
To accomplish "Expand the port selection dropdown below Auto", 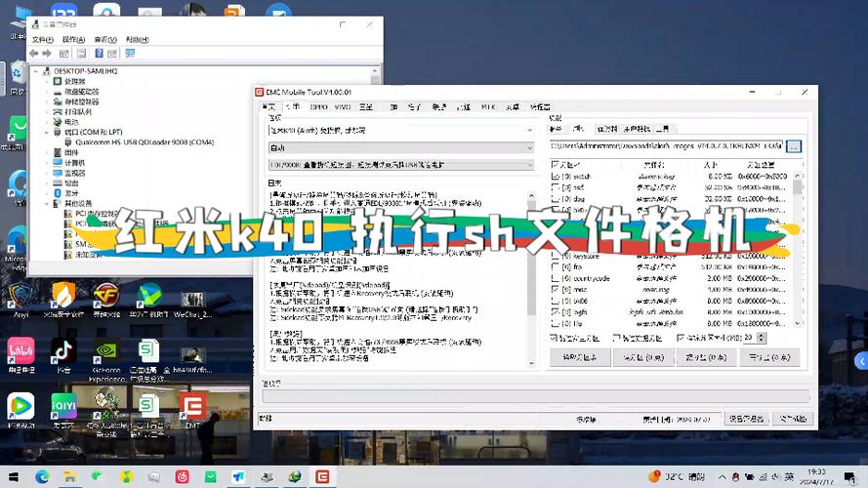I will tap(401, 165).
